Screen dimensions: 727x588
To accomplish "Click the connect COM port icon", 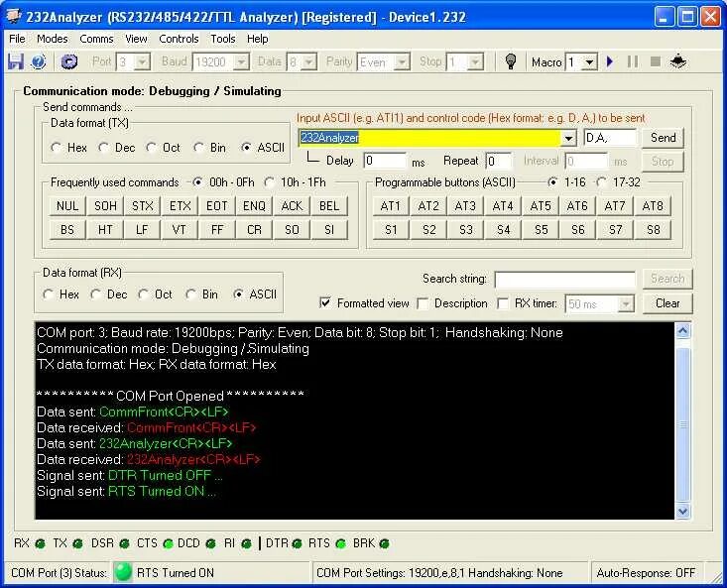I will pyautogui.click(x=69, y=61).
